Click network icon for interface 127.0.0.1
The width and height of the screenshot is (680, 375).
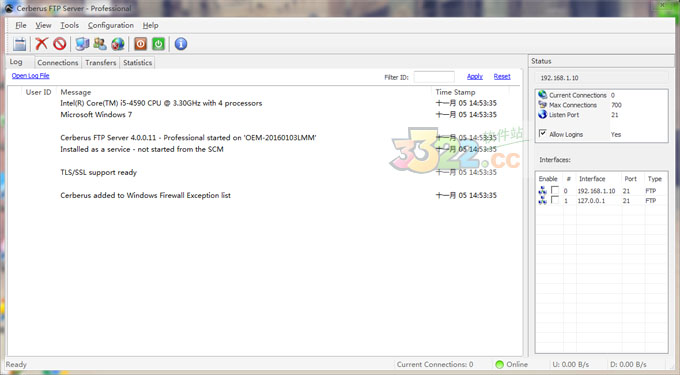point(543,200)
